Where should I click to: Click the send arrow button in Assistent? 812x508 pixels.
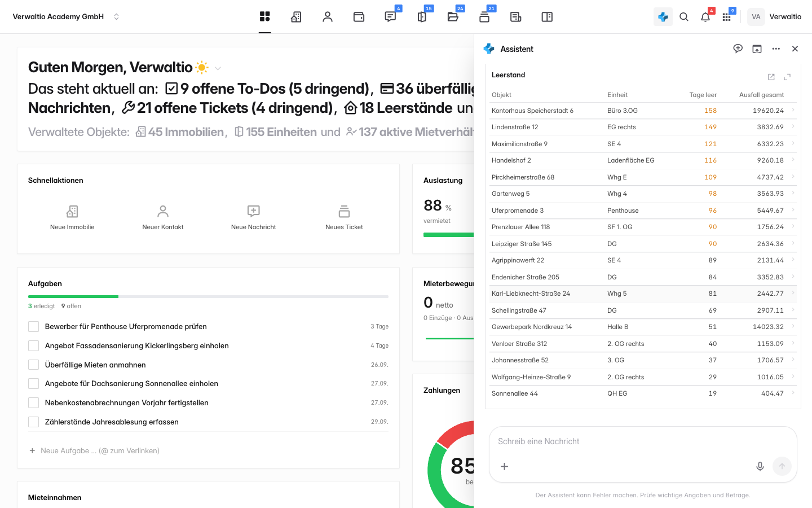(782, 466)
